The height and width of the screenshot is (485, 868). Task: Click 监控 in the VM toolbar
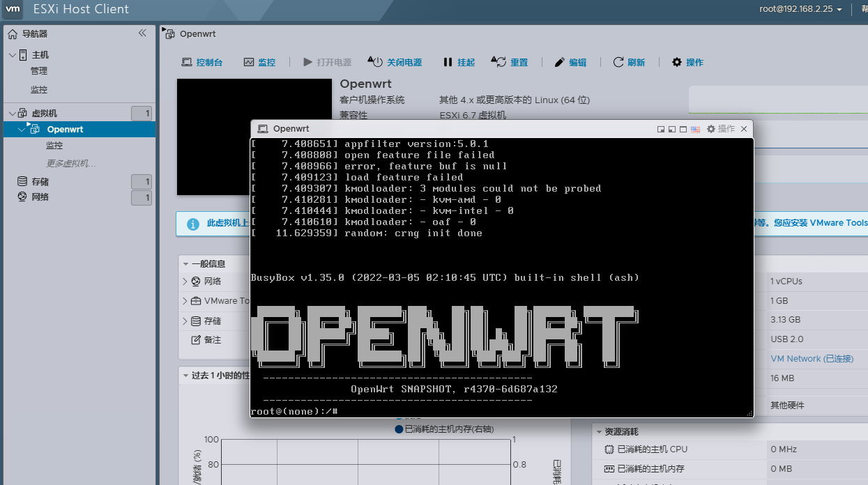[x=259, y=62]
